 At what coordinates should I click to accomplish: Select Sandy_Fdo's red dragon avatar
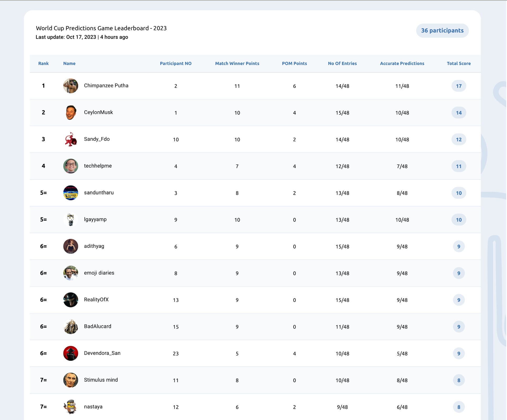[x=71, y=139]
